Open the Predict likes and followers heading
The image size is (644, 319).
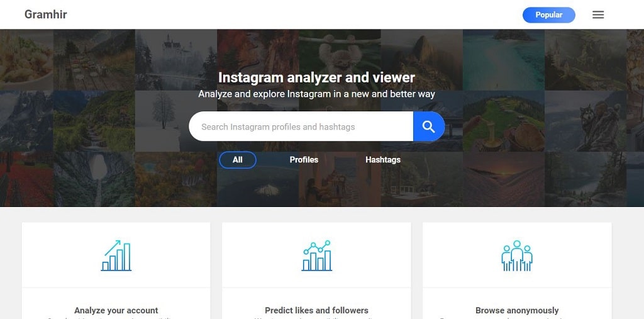(x=317, y=310)
